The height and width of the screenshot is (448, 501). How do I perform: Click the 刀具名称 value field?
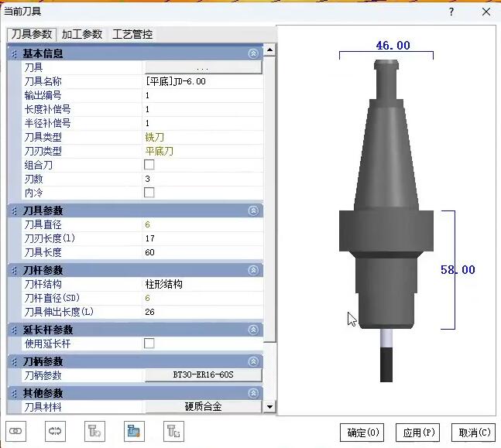203,81
